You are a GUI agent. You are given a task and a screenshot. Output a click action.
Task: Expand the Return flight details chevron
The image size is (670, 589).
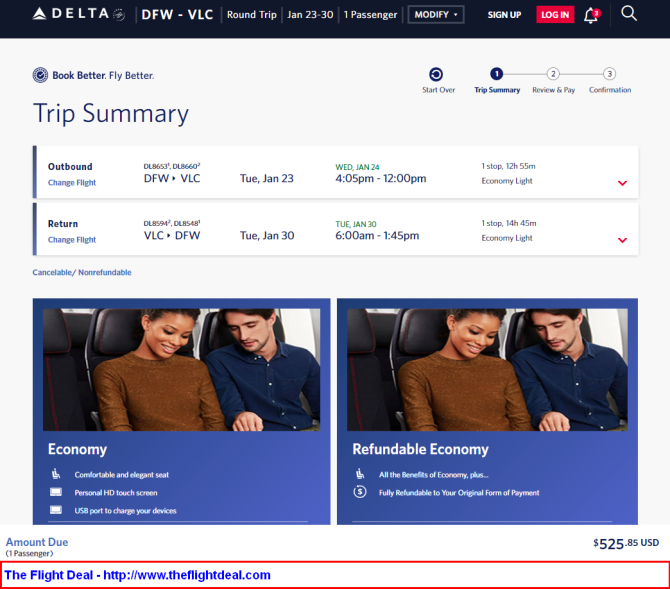click(x=623, y=240)
